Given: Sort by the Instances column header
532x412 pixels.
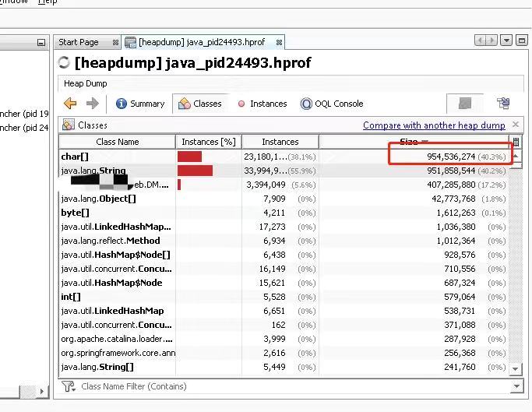Looking at the screenshot, I should point(280,142).
